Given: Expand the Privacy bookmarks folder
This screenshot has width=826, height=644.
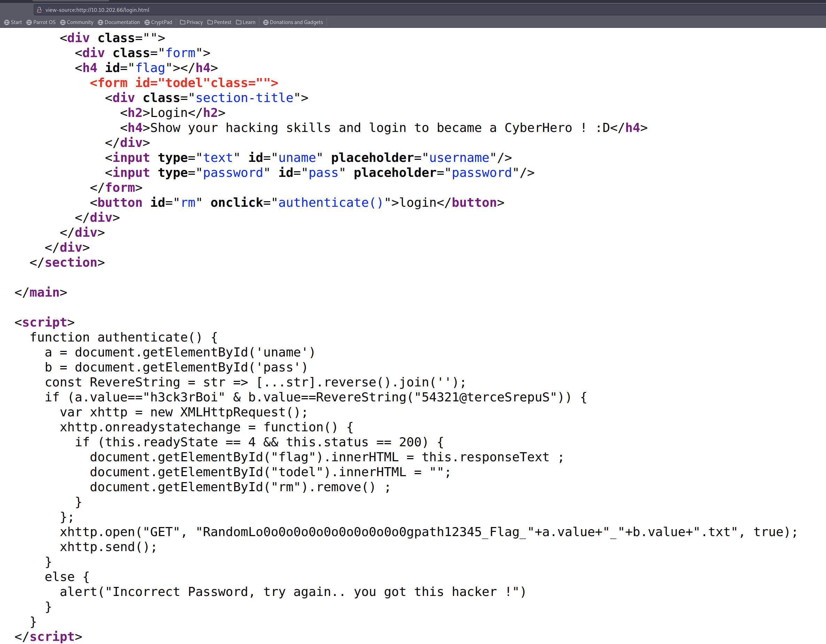Looking at the screenshot, I should [192, 22].
